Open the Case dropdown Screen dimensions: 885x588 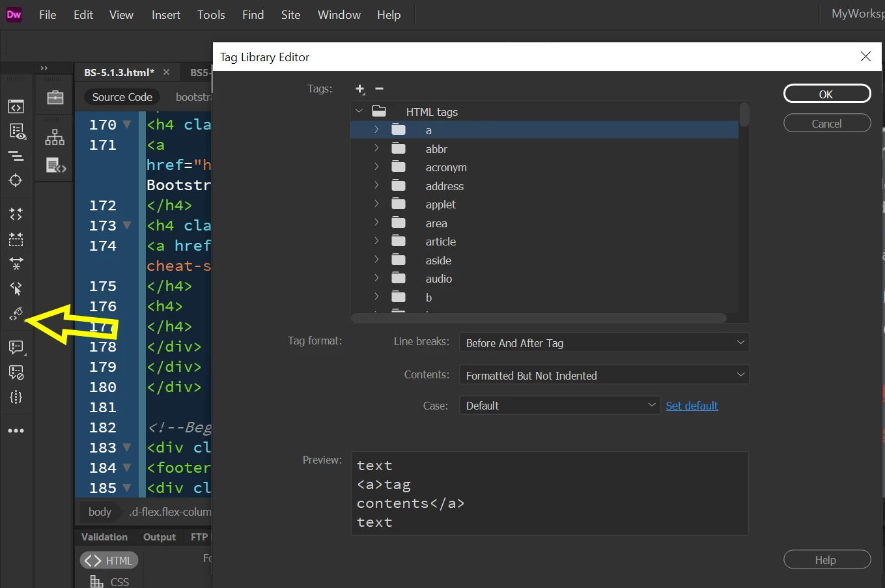pos(560,405)
